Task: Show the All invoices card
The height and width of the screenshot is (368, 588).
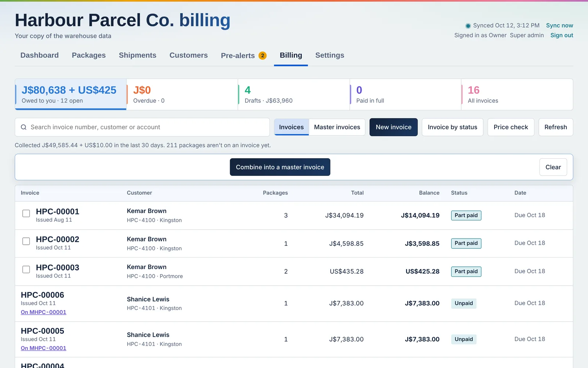Action: [517, 94]
